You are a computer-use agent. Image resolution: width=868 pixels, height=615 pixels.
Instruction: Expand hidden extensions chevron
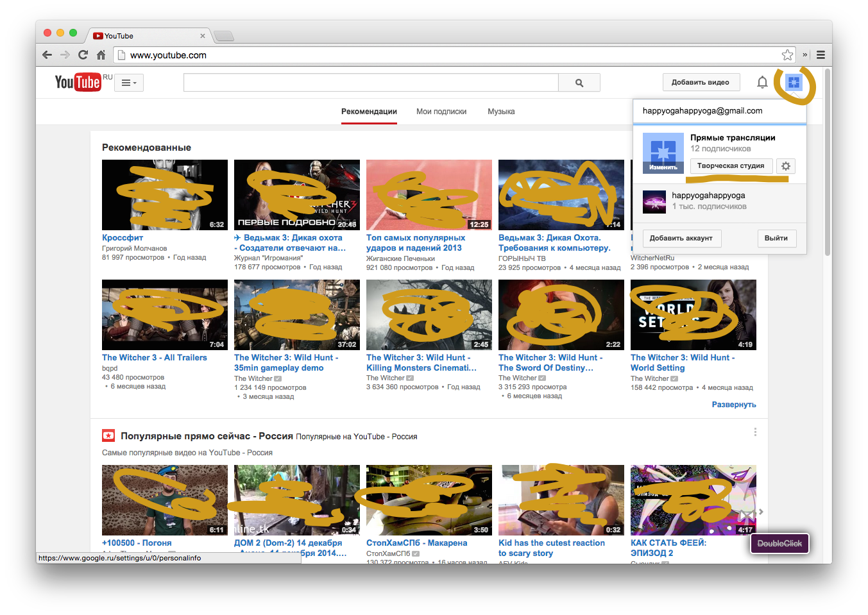[x=805, y=55]
